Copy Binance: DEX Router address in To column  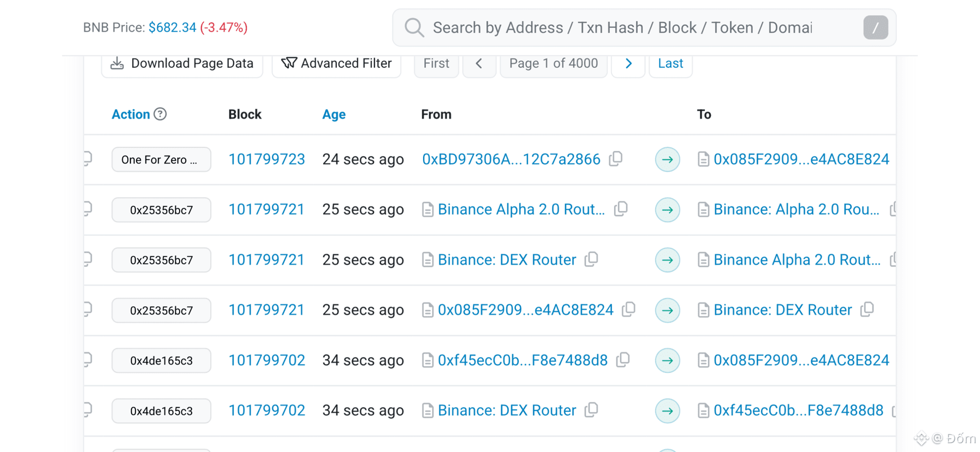867,310
